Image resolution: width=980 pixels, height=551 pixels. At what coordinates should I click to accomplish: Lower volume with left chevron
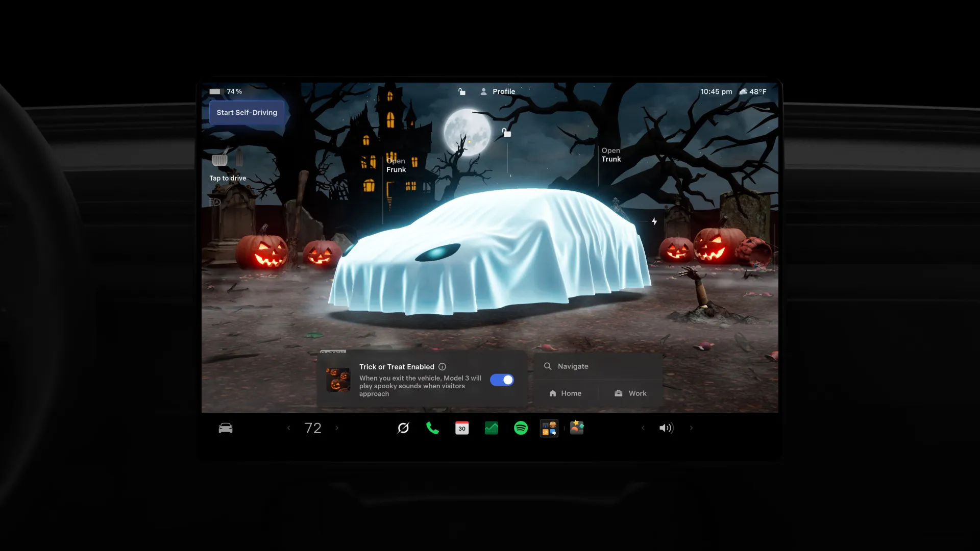(x=643, y=428)
